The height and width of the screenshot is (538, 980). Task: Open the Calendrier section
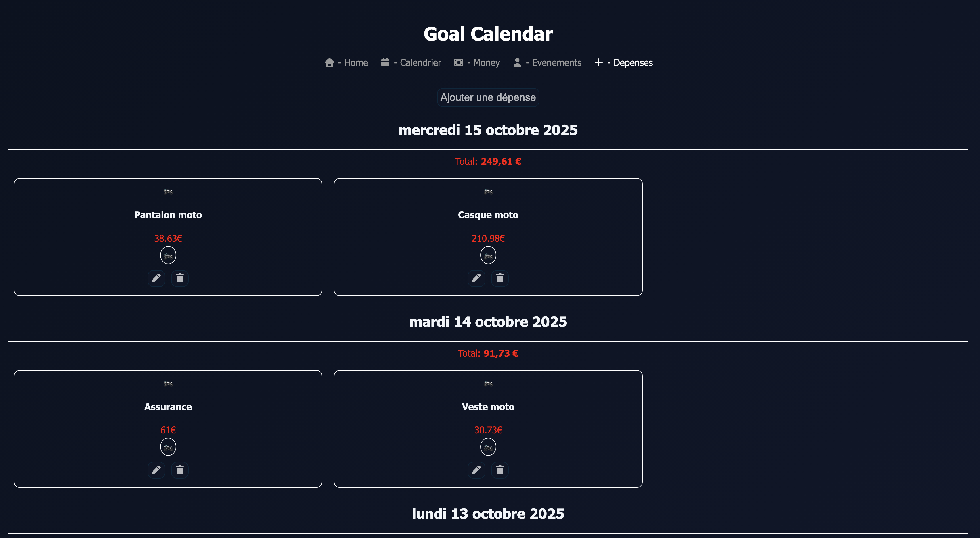(x=411, y=62)
